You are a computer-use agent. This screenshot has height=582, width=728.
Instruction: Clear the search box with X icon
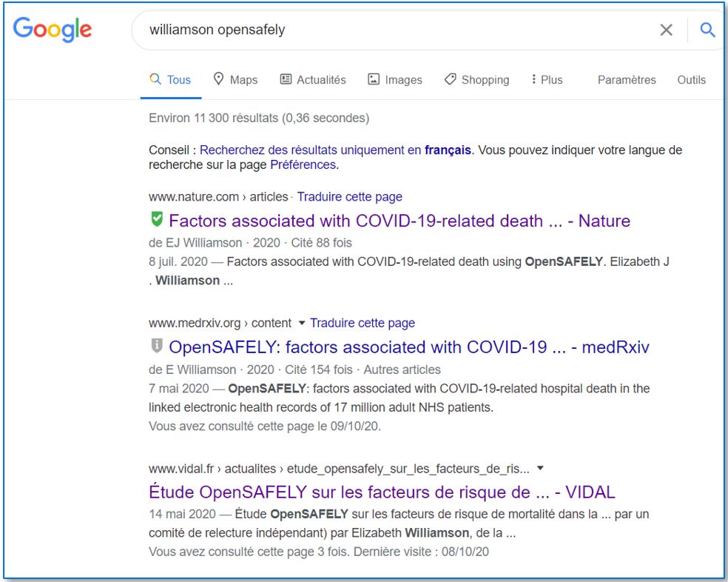pyautogui.click(x=667, y=30)
